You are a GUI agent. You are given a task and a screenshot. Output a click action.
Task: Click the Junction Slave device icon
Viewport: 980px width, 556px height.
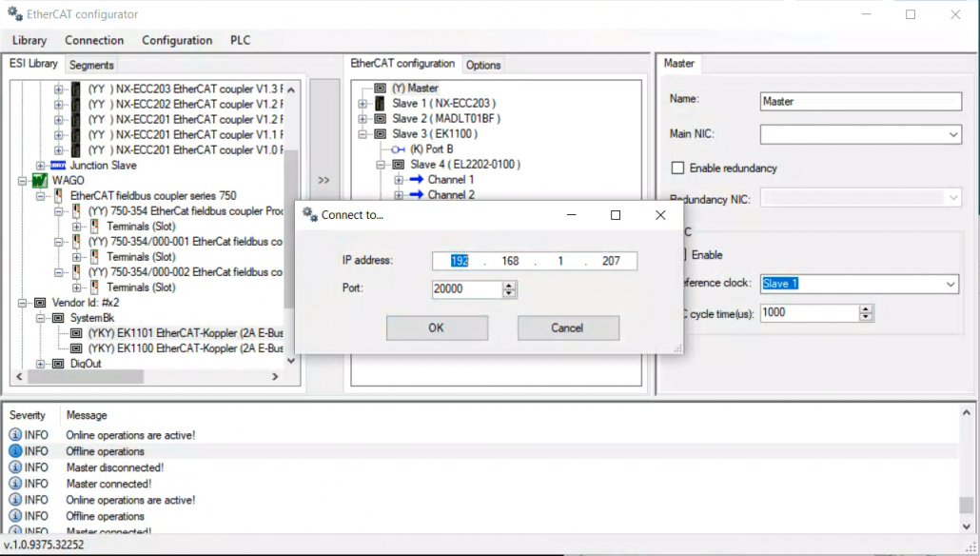[58, 166]
